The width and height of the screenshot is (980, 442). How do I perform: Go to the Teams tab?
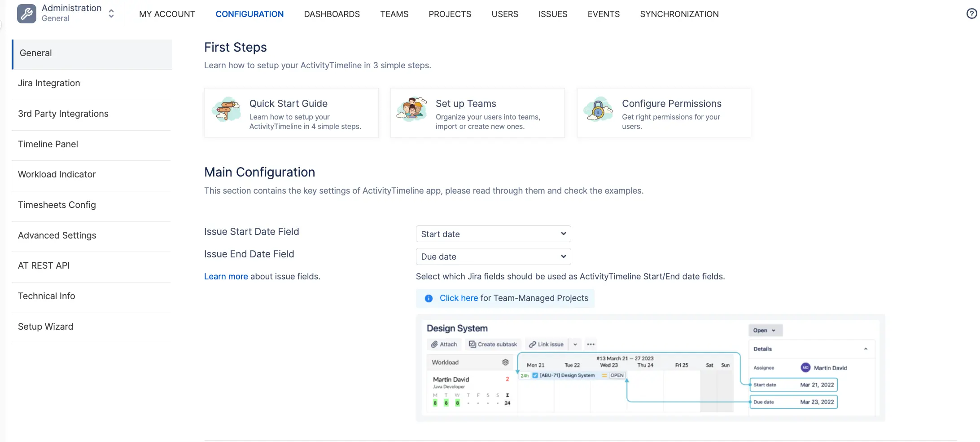coord(394,14)
